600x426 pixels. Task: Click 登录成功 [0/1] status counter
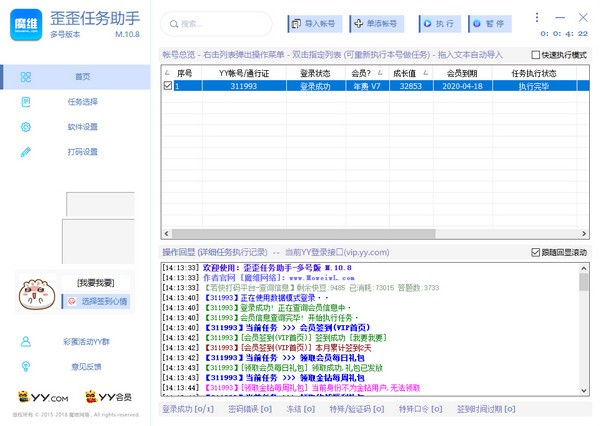click(188, 409)
